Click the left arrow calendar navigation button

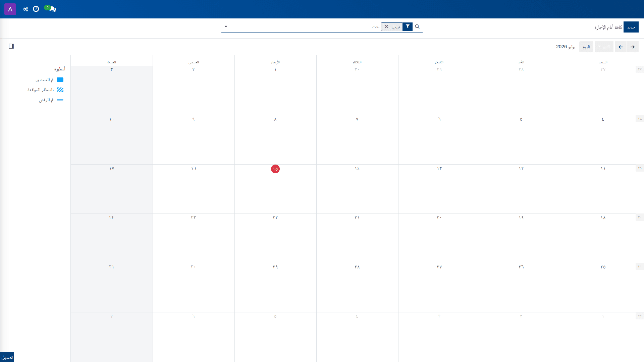pyautogui.click(x=621, y=47)
